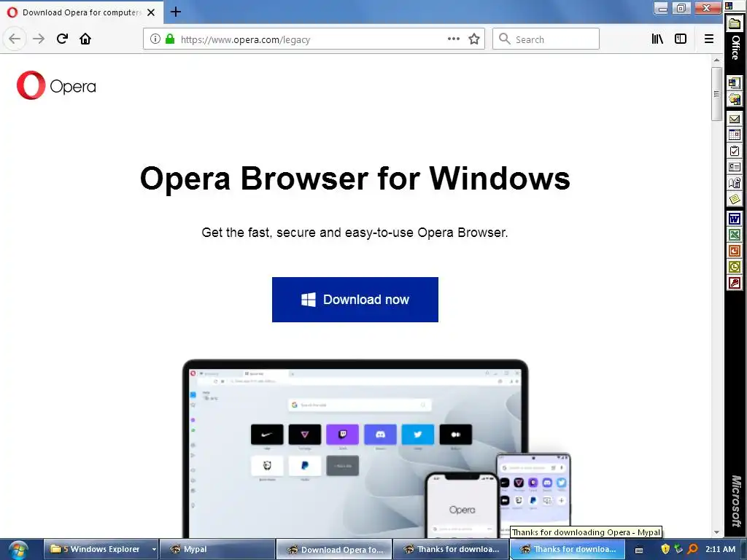Expand the Windows Explorer taskbar group arrow

(x=154, y=550)
